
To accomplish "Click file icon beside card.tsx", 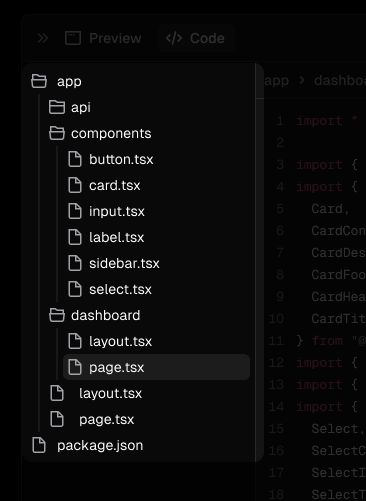I will coord(75,185).
